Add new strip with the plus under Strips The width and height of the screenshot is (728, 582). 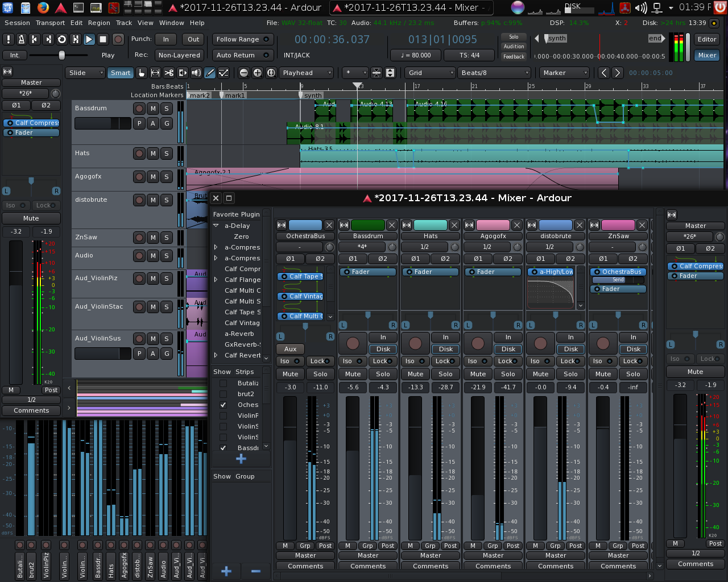coord(241,459)
